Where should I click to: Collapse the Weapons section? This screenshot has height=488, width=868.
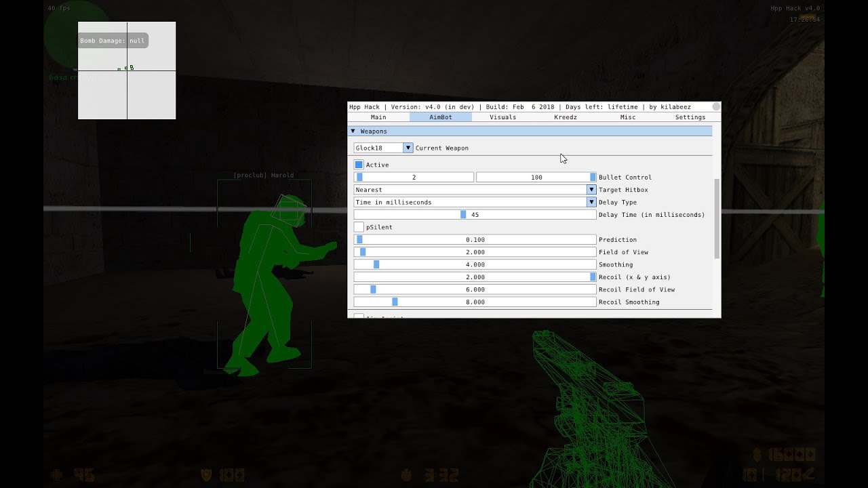530,131
